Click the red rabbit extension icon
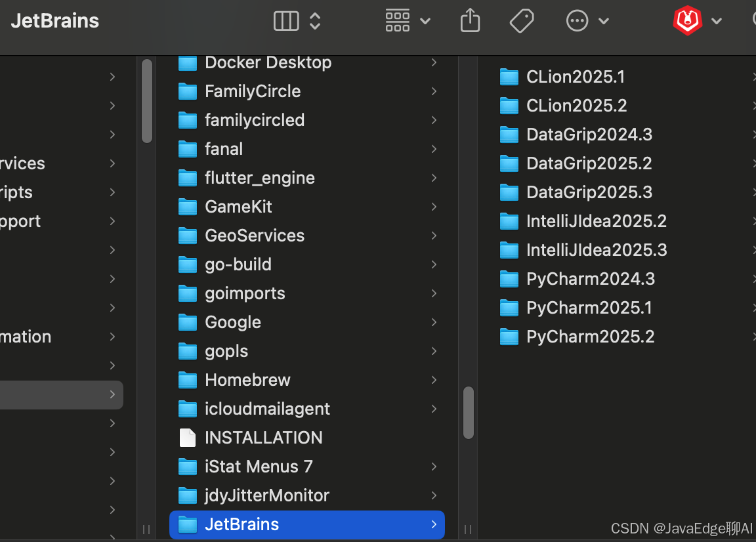The height and width of the screenshot is (542, 756). (687, 20)
